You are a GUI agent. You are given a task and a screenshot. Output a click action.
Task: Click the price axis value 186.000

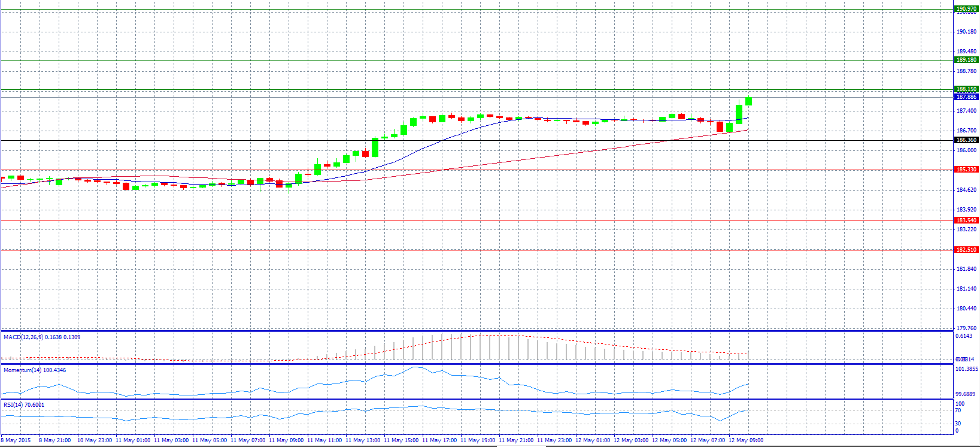point(967,150)
